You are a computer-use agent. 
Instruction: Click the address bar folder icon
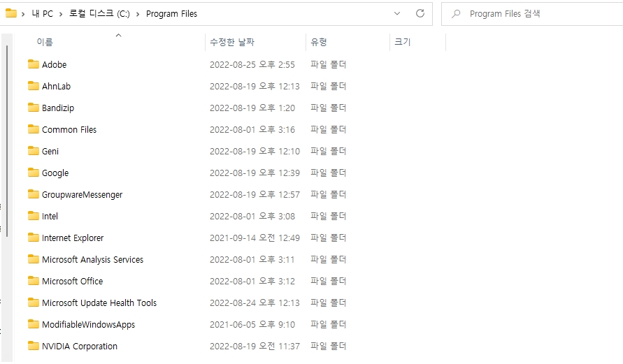(11, 13)
